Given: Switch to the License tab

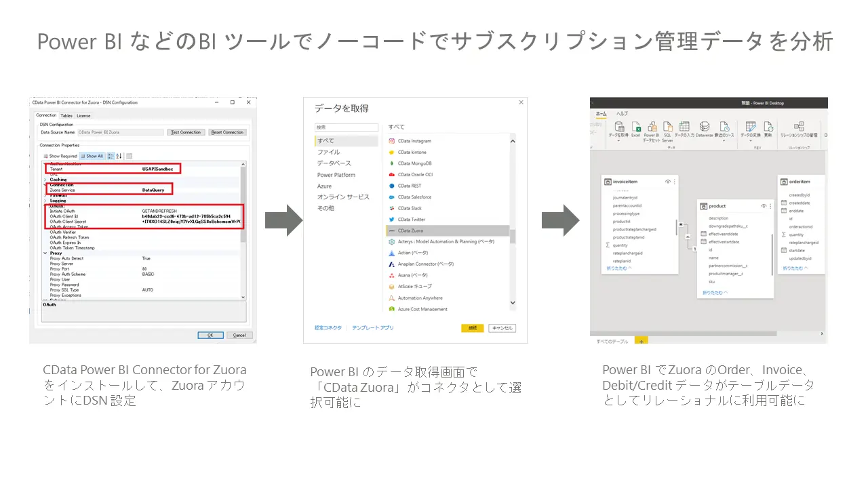Looking at the screenshot, I should coord(84,116).
